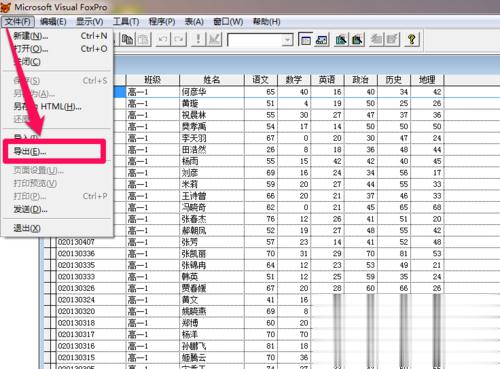Click the name cell 何彦华
This screenshot has height=369, width=500.
click(212, 92)
